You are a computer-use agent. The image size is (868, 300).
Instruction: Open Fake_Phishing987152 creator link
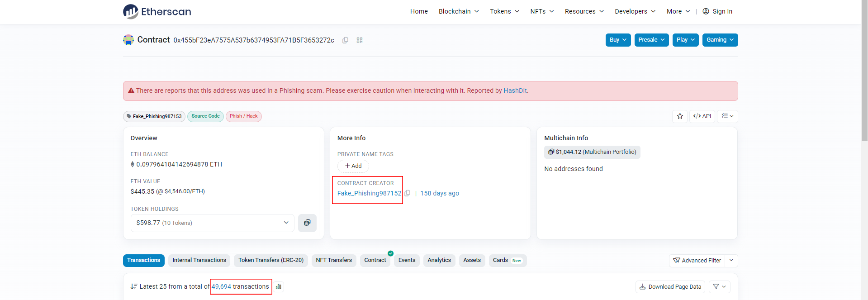pyautogui.click(x=369, y=193)
